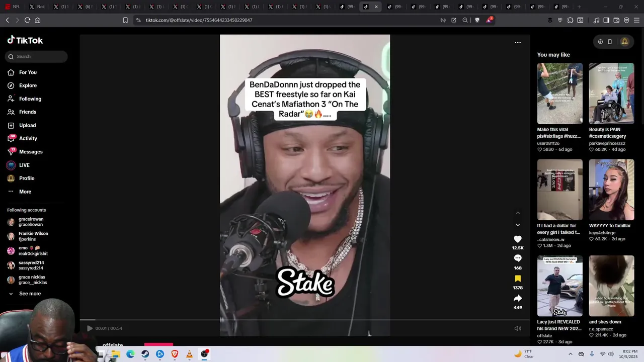The height and width of the screenshot is (362, 644).
Task: Show hidden system tray icons
Action: tap(570, 354)
